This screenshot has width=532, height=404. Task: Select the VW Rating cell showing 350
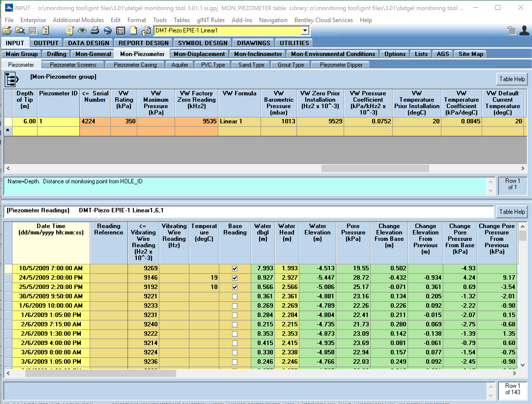coord(124,121)
